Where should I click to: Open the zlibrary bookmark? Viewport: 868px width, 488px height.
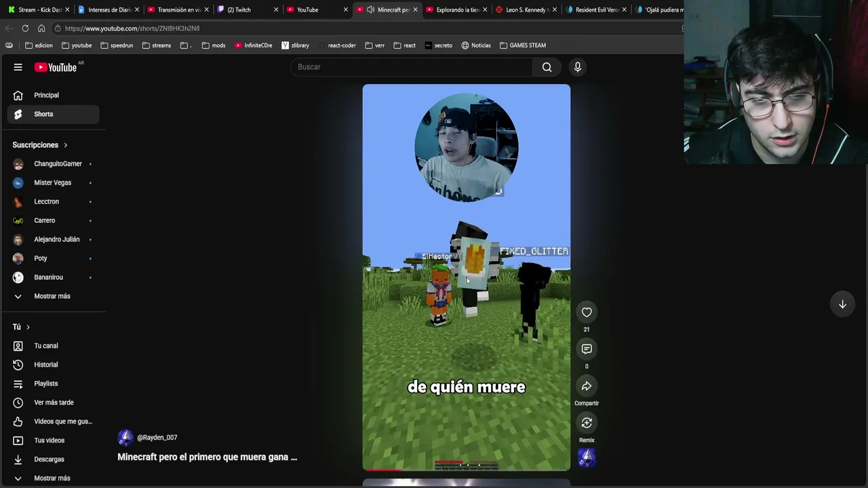click(296, 45)
